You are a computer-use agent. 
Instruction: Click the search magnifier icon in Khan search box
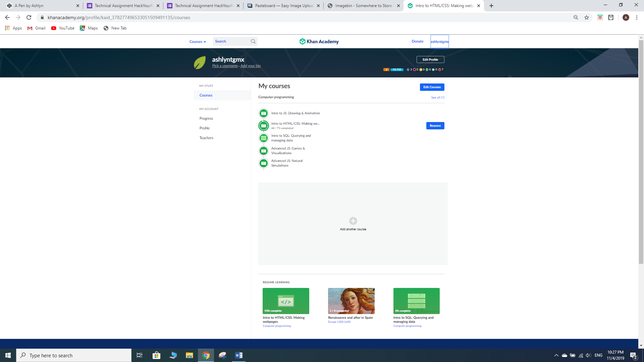(253, 42)
